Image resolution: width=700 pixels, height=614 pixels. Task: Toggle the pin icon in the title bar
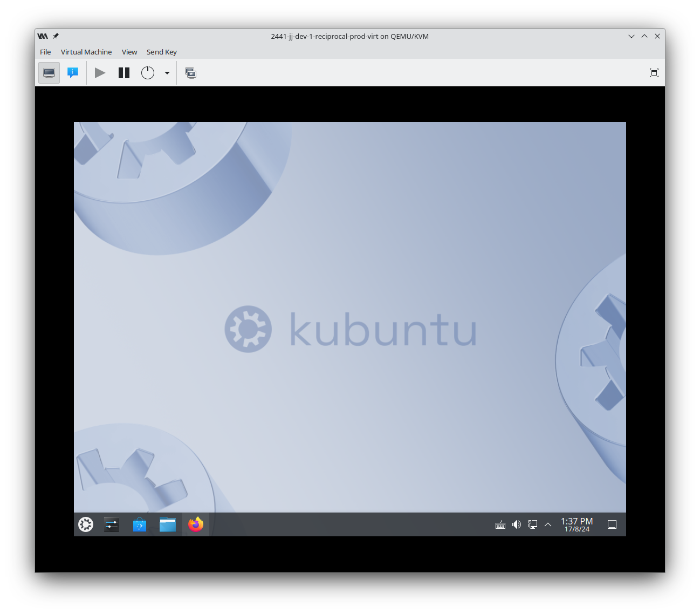56,36
